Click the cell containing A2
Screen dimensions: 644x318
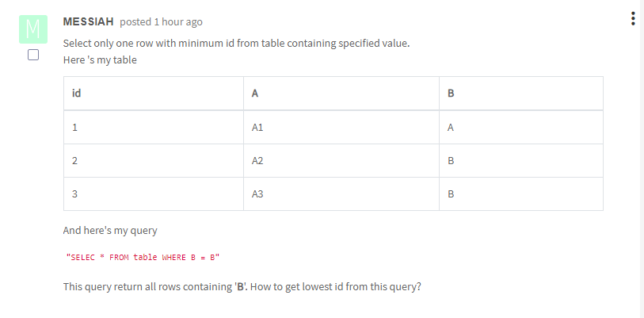[x=341, y=160]
